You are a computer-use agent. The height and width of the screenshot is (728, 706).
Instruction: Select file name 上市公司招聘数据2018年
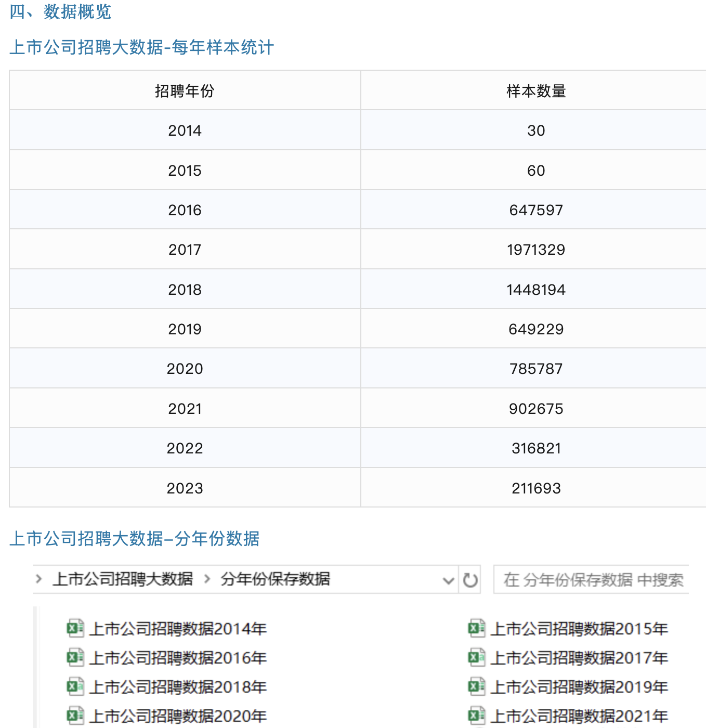point(178,687)
